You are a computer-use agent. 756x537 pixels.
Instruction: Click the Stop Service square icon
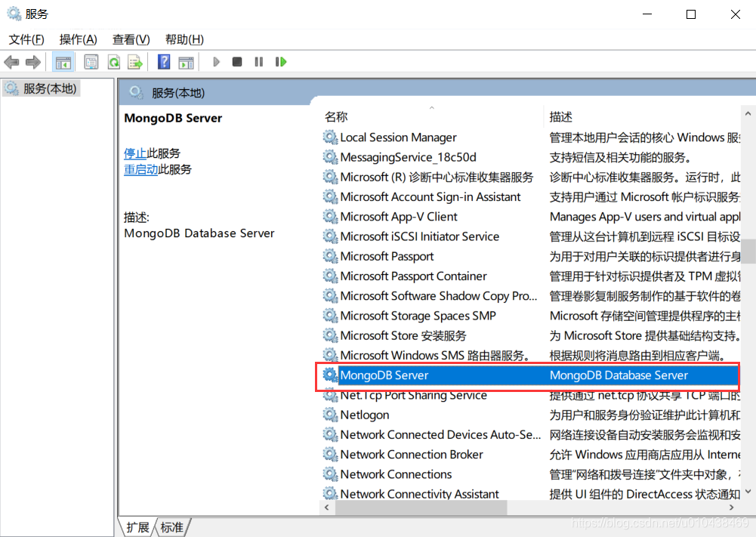(236, 62)
